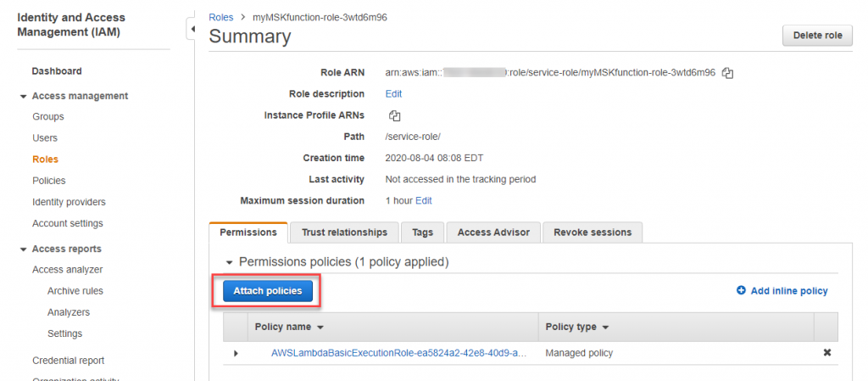Click the Managed policy type cell
The image size is (868, 381).
[579, 353]
